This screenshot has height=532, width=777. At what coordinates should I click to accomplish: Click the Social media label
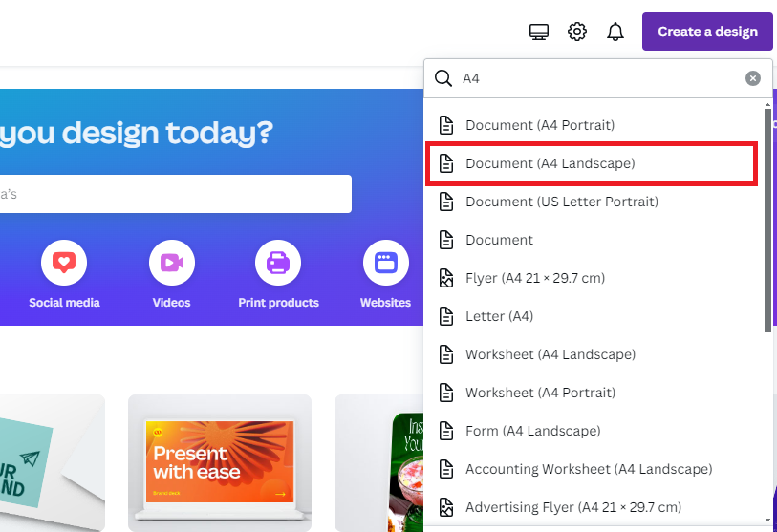[64, 302]
